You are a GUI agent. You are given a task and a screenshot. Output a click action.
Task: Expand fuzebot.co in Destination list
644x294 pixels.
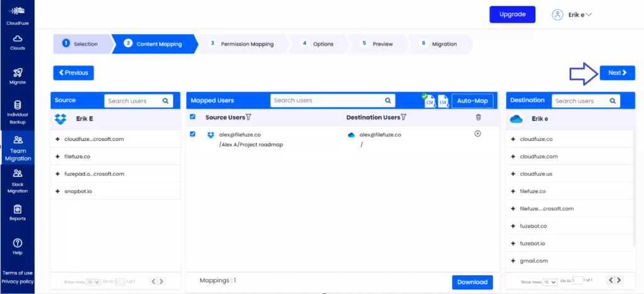pyautogui.click(x=513, y=226)
